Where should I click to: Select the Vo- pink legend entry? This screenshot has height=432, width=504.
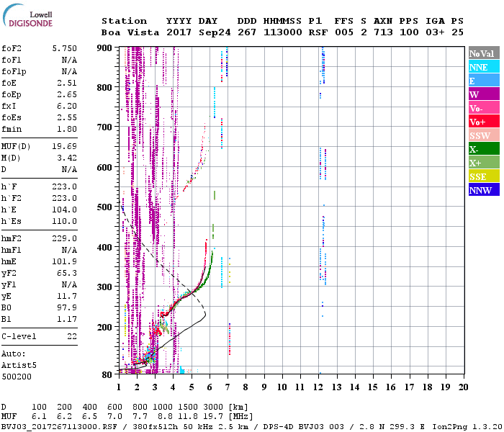[481, 108]
